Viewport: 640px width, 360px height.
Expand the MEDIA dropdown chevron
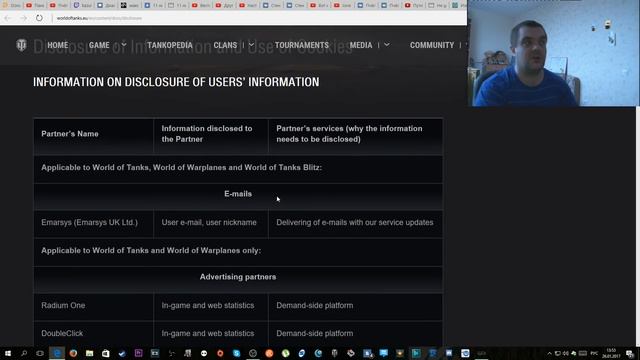pyautogui.click(x=387, y=44)
